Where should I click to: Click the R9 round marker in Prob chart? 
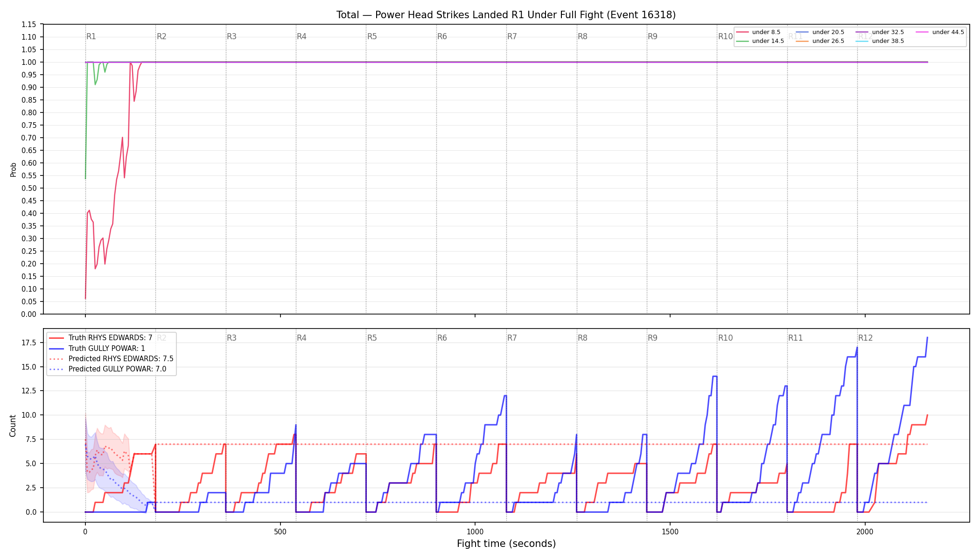coord(652,36)
